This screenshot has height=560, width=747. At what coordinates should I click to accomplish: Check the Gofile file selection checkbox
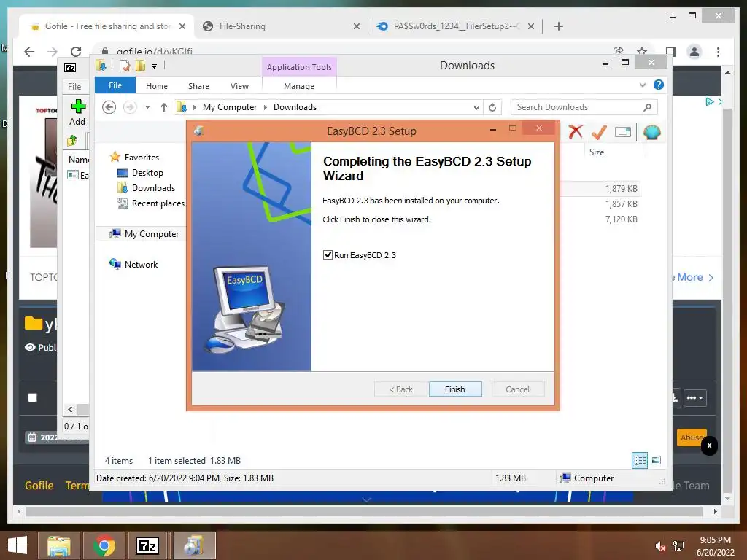(32, 397)
